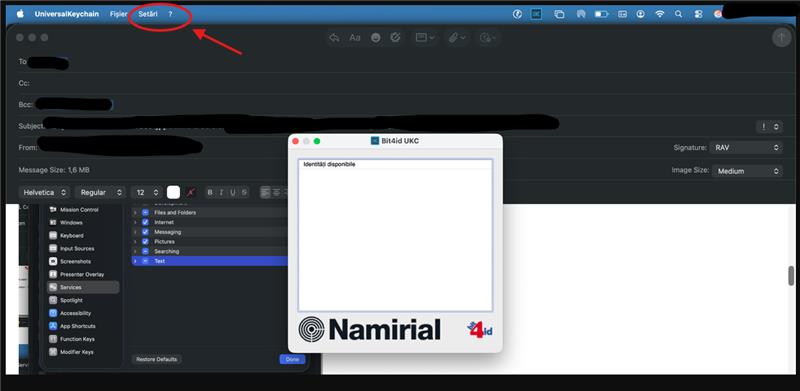The width and height of the screenshot is (800, 391).
Task: Open the Signature dropdown showing RAV
Action: click(x=746, y=148)
